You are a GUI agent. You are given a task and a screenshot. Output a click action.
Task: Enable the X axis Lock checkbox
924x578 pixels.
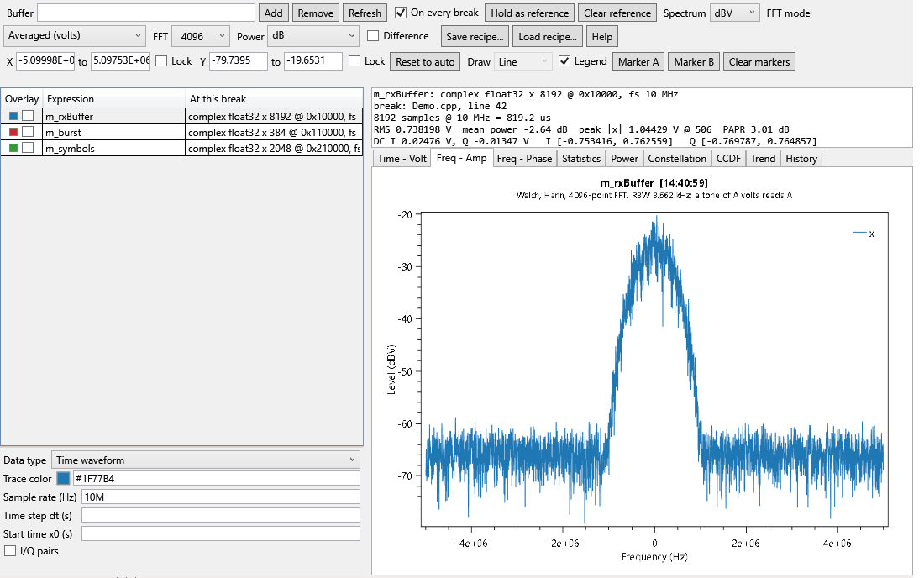coord(161,61)
